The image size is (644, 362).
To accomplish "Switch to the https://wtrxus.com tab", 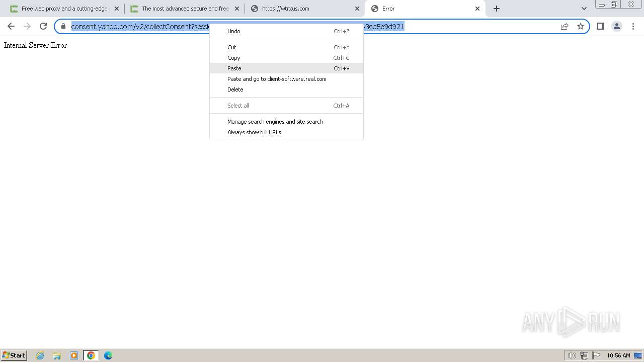I will tap(304, 9).
